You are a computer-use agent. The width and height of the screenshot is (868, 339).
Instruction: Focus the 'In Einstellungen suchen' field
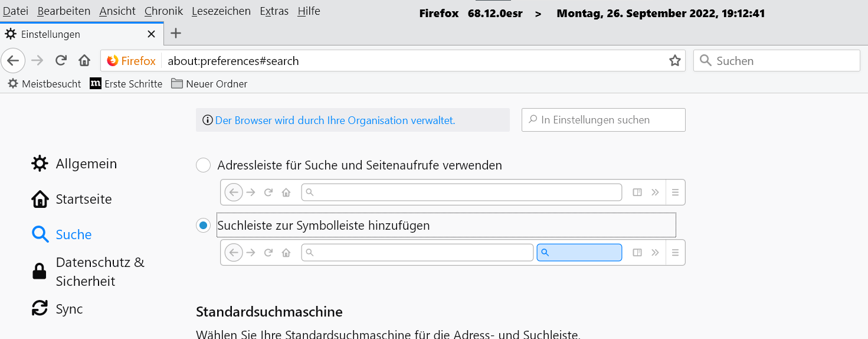point(604,120)
